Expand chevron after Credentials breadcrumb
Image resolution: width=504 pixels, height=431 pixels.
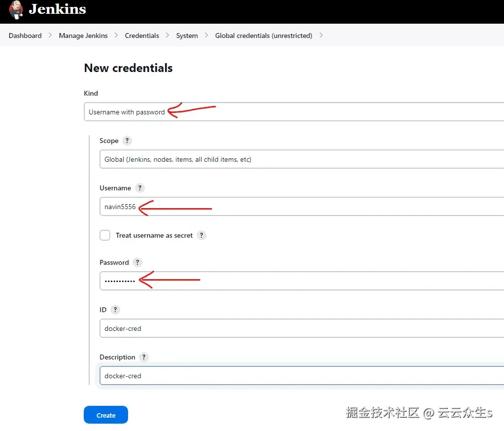point(168,36)
